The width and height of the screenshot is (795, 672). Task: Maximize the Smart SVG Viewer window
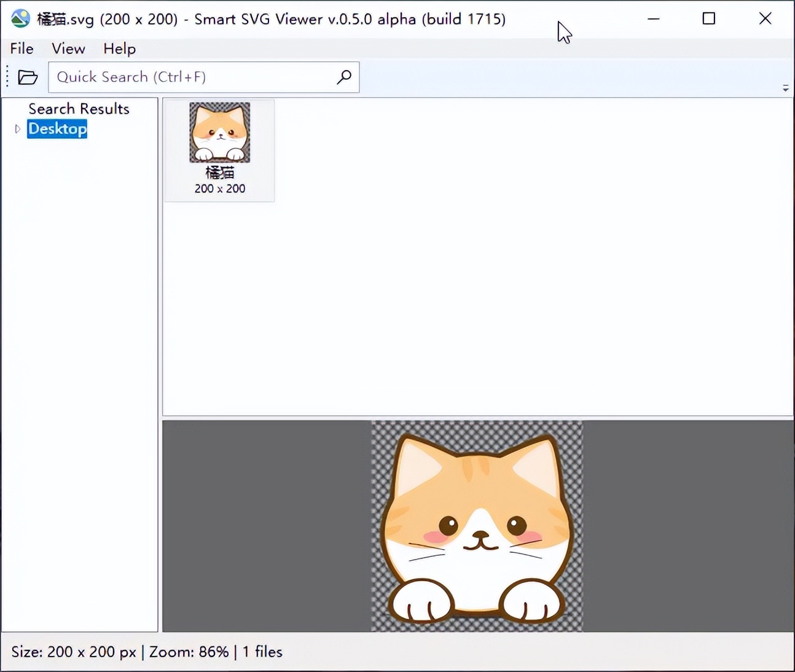[x=708, y=18]
